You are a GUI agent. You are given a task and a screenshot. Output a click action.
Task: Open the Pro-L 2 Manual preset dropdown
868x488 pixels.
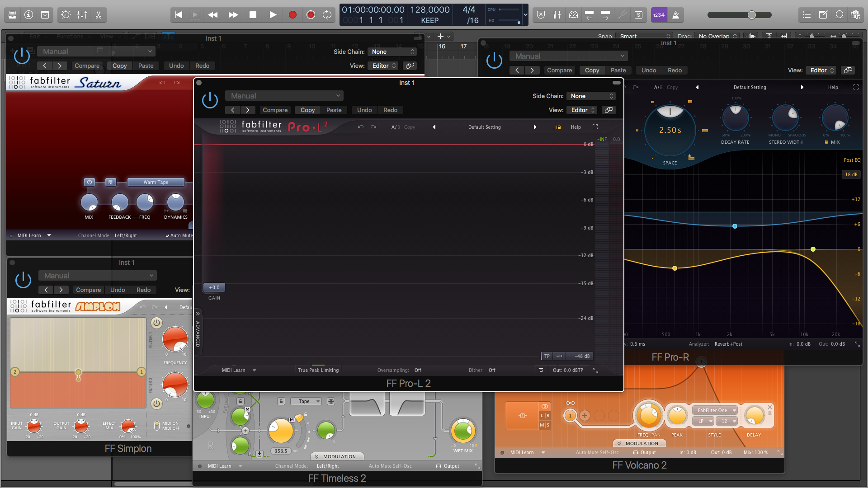tap(284, 96)
